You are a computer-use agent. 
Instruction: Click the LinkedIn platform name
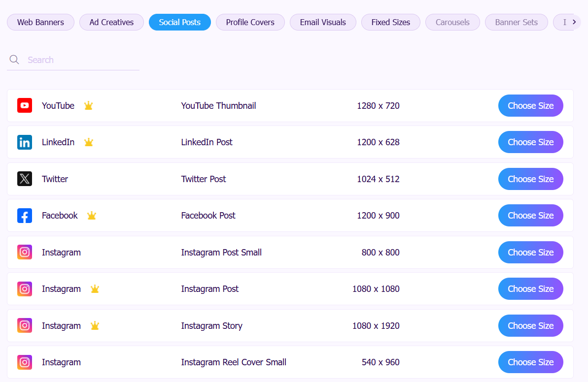tap(58, 142)
